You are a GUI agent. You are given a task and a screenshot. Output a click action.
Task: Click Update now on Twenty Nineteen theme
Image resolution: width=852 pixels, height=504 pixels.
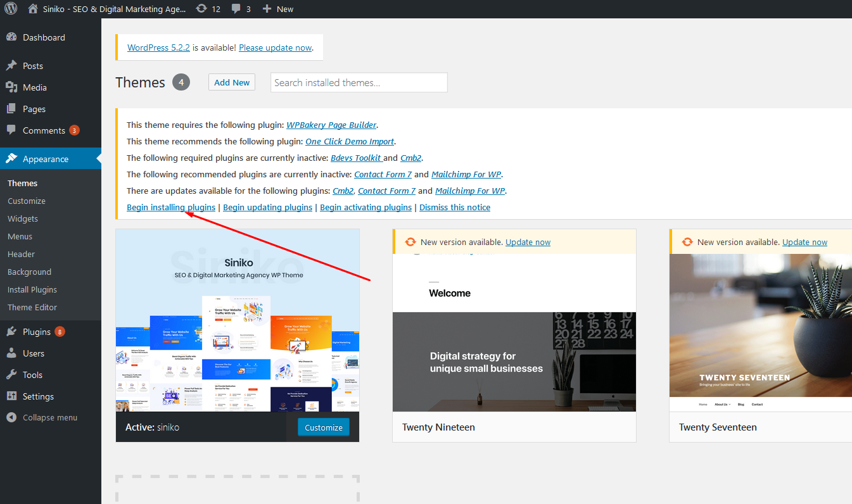pos(528,242)
